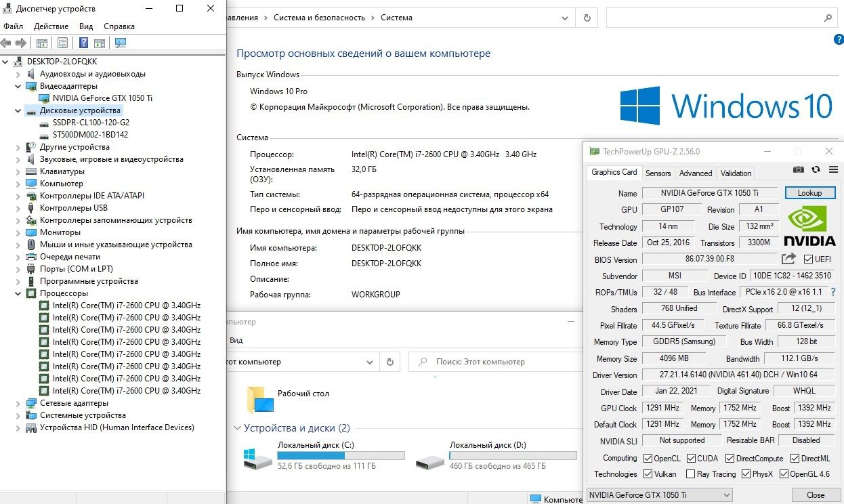
Task: Collapse the Видеоадаптеры tree node
Action: tap(18, 86)
